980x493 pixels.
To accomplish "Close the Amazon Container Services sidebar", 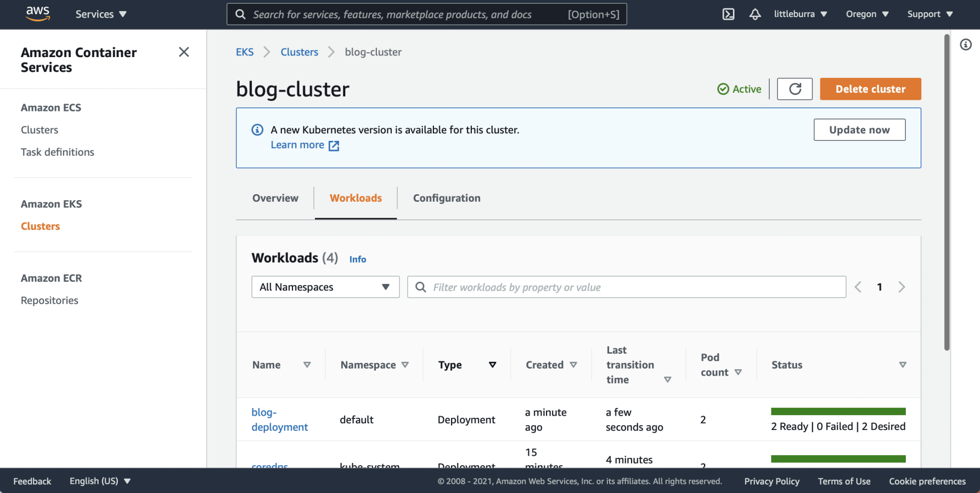I will pos(184,52).
